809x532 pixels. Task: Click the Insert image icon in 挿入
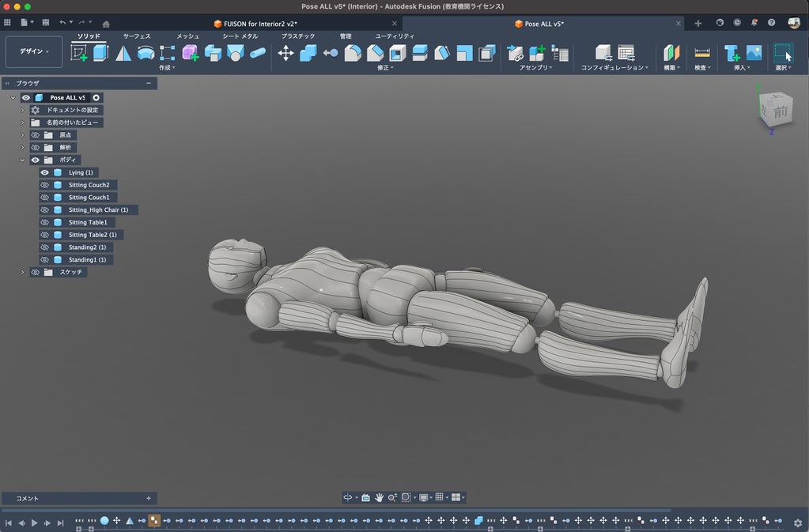tap(754, 53)
